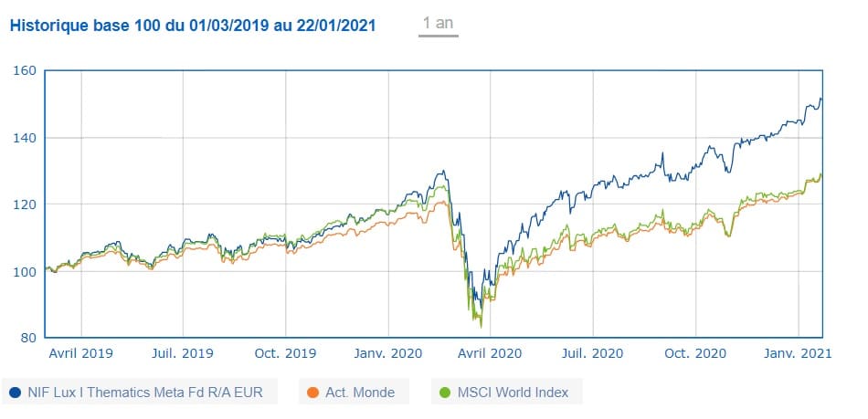Click the blue dot legend icon

(x=16, y=393)
